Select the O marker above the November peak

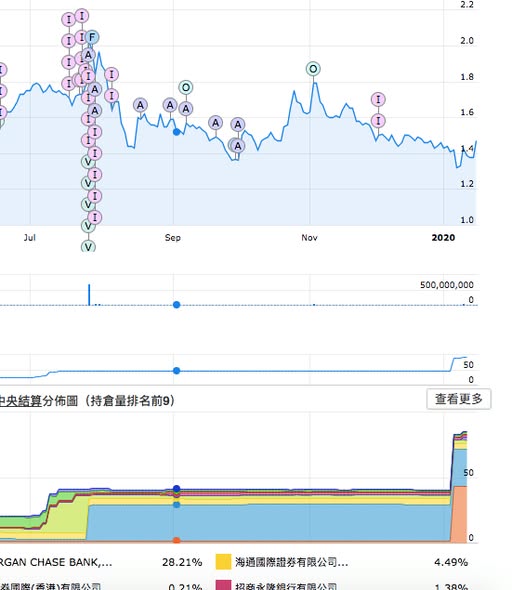tap(313, 69)
